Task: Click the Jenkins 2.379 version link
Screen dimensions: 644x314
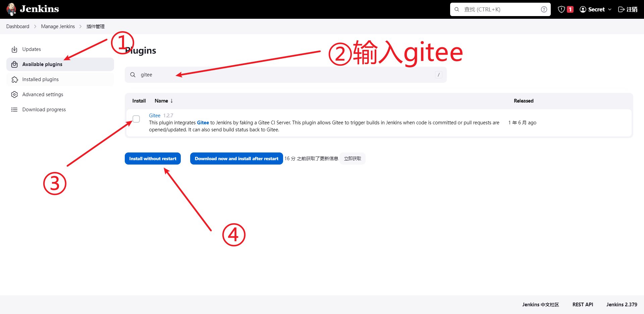Action: point(622,305)
